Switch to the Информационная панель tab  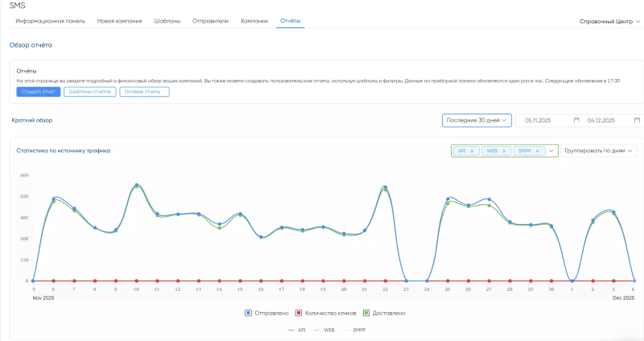coord(50,20)
